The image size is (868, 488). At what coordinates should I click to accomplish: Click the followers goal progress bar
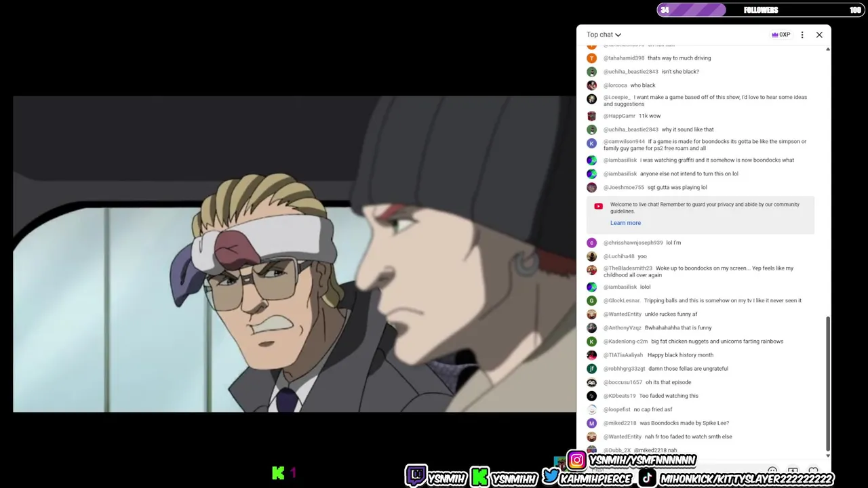[x=760, y=10]
